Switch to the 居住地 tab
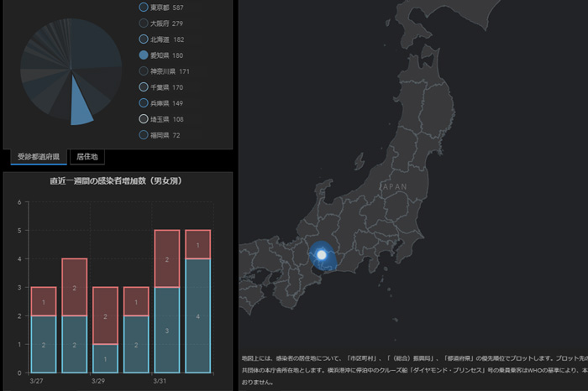This screenshot has height=391, width=588. pos(87,156)
